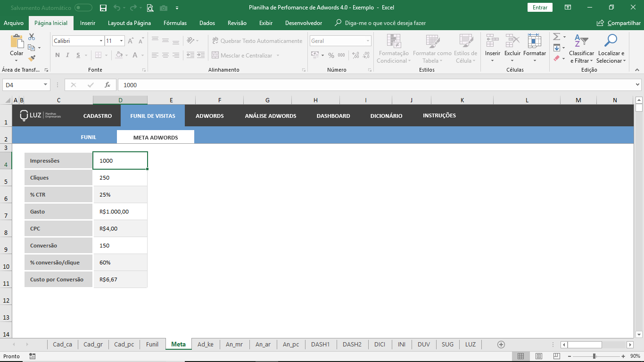Viewport: 644px width, 362px height.
Task: Open the FUNIL sub-navigation link
Action: tap(89, 137)
